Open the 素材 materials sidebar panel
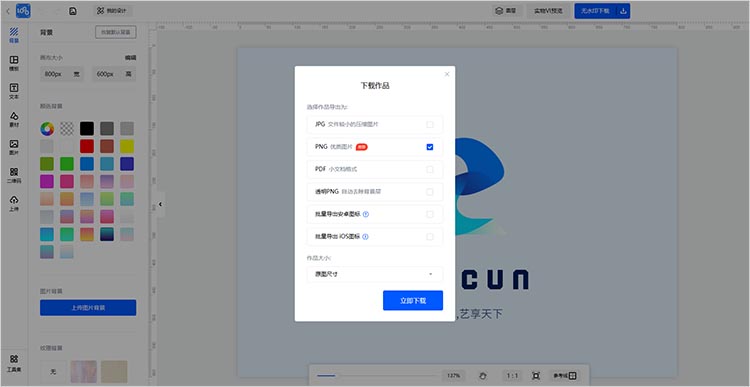 coord(14,120)
